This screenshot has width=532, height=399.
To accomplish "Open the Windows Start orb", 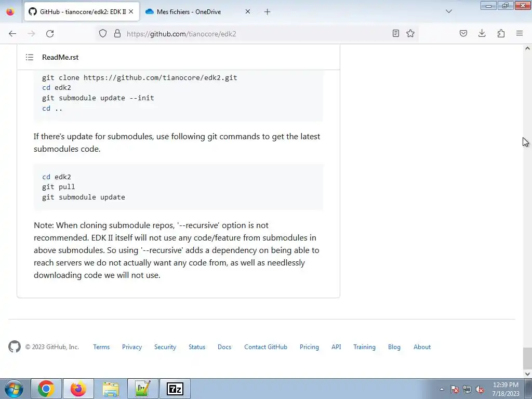I will [x=14, y=389].
